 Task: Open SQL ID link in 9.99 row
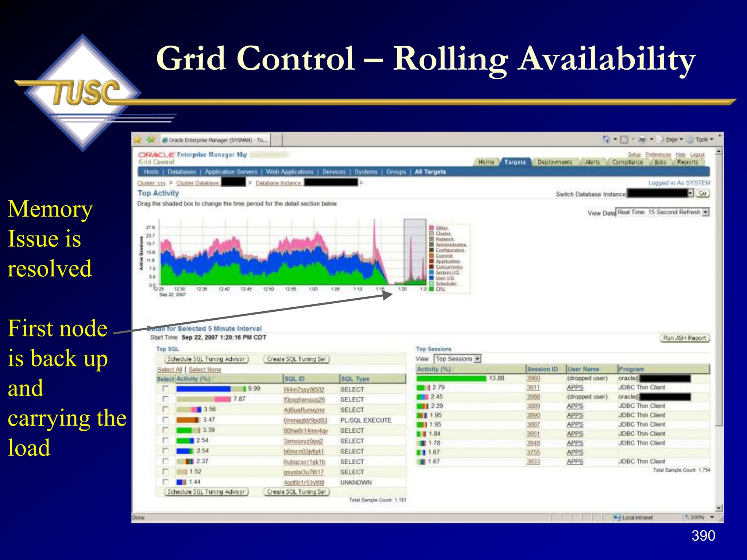coord(304,389)
